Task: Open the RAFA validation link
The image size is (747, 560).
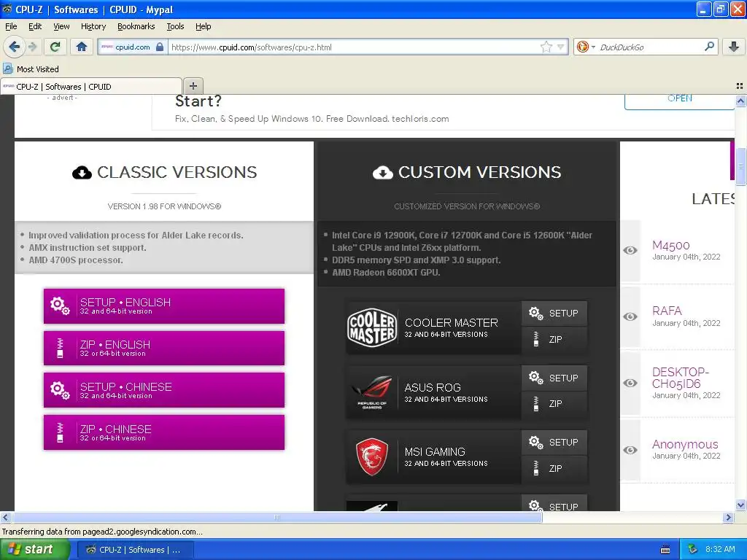Action: pyautogui.click(x=667, y=311)
